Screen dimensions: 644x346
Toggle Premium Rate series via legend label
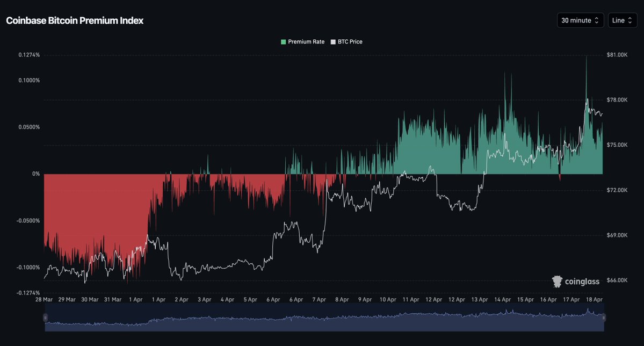306,42
